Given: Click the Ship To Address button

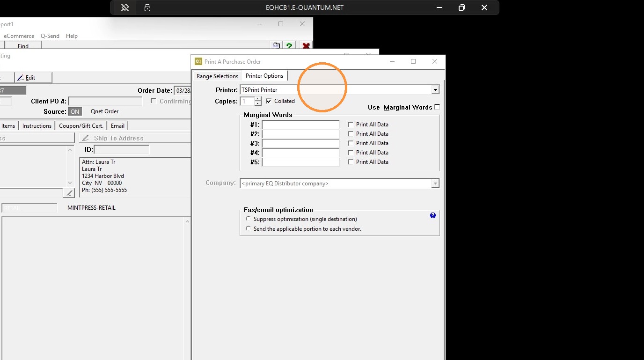Looking at the screenshot, I should click(135, 138).
